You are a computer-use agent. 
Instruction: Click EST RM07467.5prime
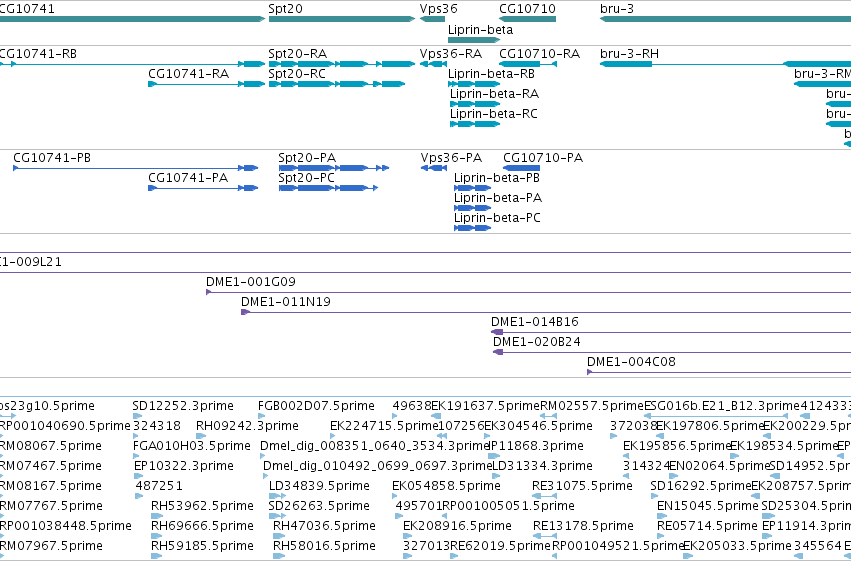click(51, 466)
